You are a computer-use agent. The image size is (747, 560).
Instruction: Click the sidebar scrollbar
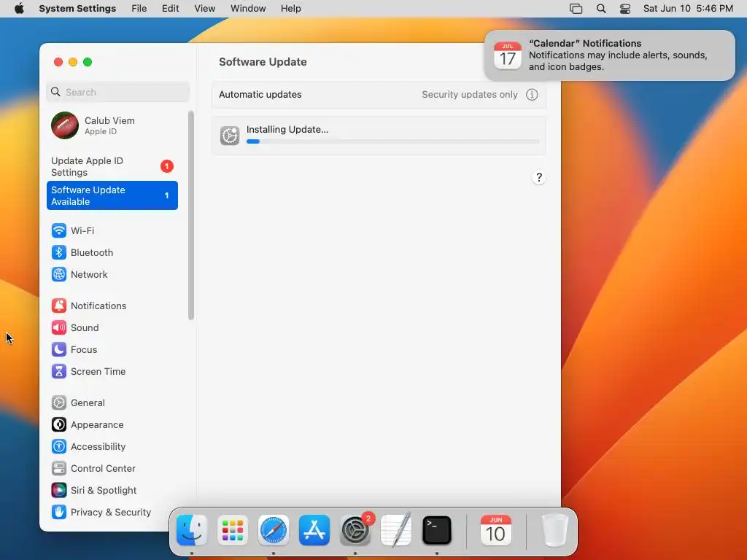[x=191, y=215]
